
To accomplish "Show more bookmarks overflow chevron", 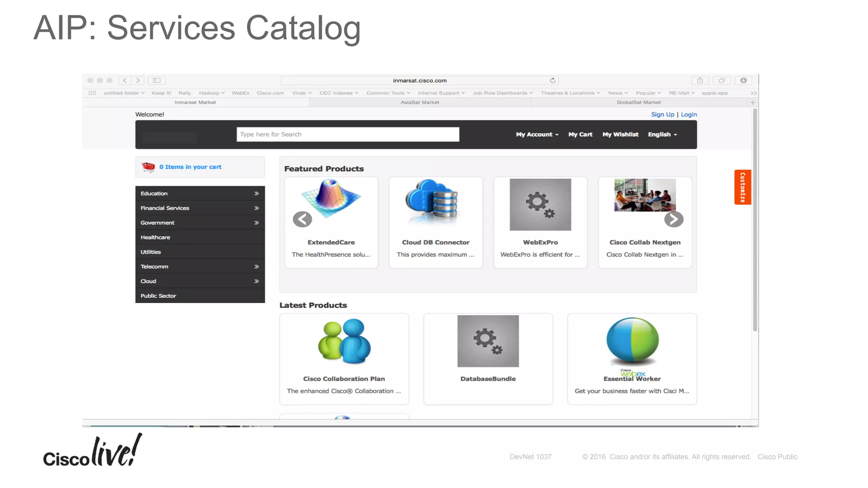I will click(x=753, y=93).
